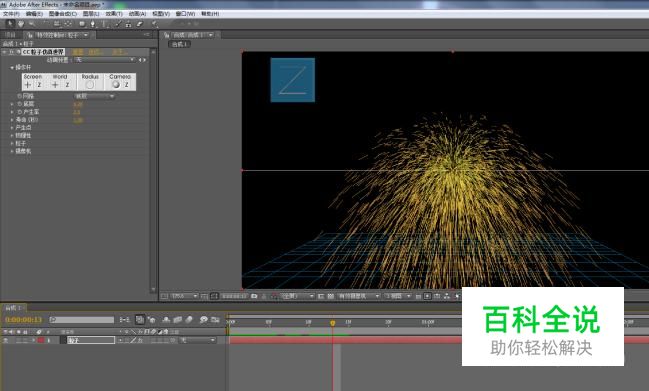Select the Rectangle mask tool
The image size is (649, 391).
82,24
